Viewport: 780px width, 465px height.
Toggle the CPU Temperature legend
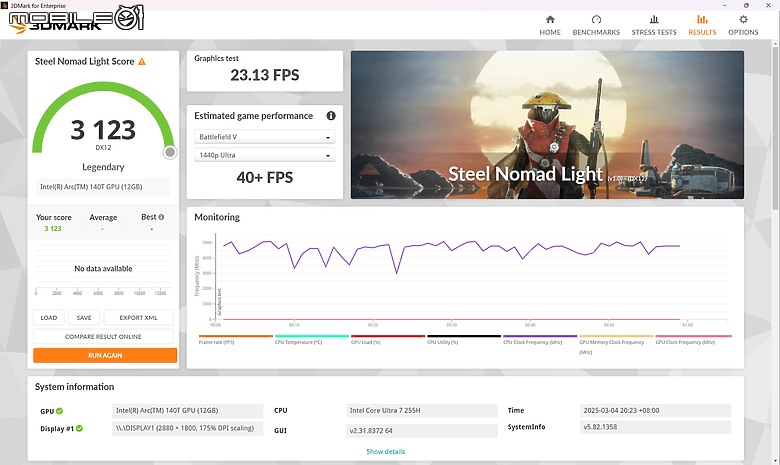[312, 340]
